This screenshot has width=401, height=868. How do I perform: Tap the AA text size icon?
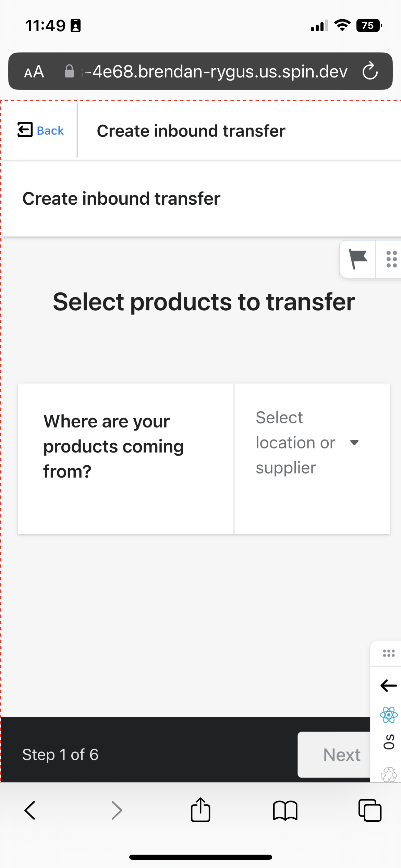(34, 71)
